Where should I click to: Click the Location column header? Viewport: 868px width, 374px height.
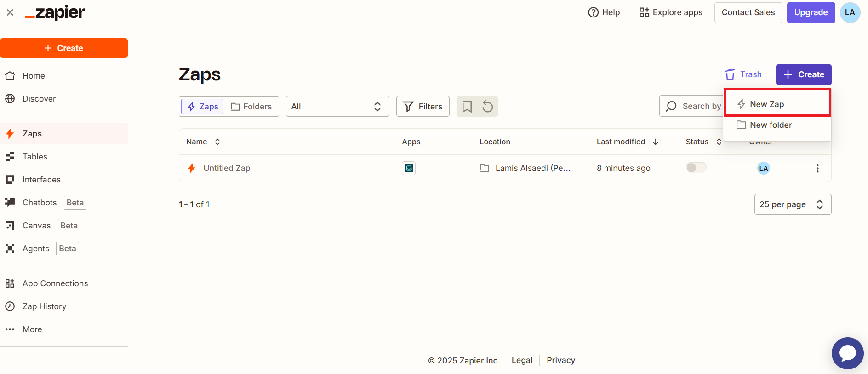click(x=495, y=142)
